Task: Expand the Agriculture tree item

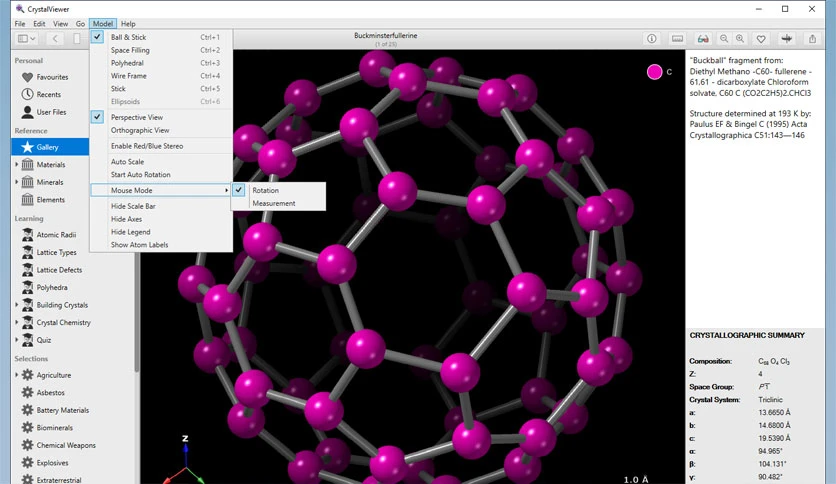Action: [x=17, y=375]
